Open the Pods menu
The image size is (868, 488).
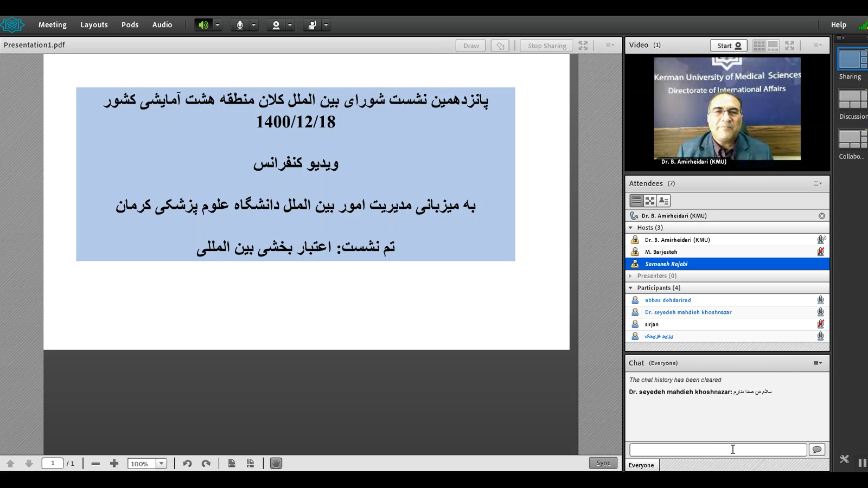(130, 25)
